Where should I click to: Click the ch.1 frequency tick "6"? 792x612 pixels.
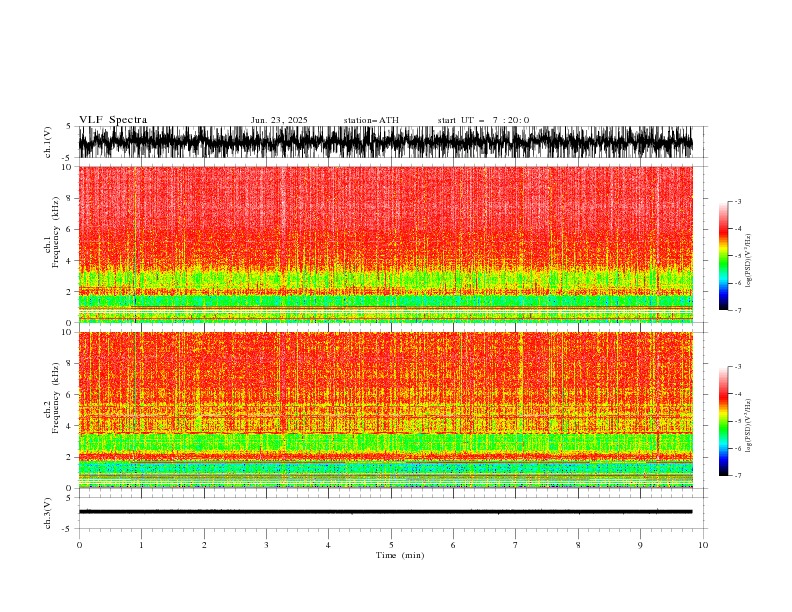point(70,229)
